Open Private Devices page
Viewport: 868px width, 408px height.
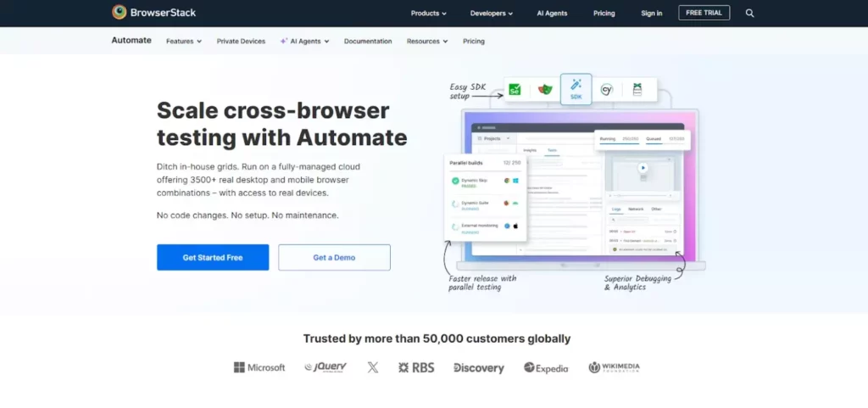coord(241,41)
